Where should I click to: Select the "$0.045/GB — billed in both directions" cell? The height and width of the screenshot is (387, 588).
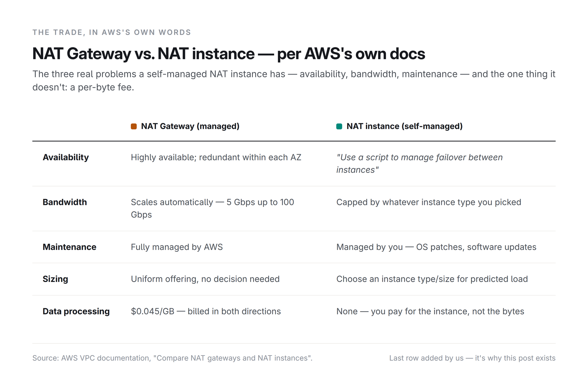pos(206,311)
